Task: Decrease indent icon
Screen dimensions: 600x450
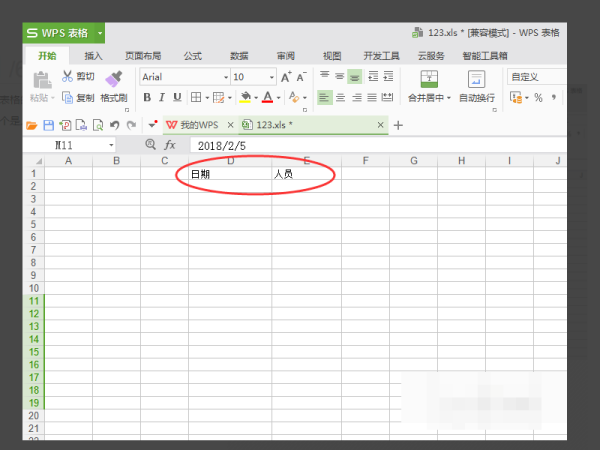Action: coord(373,76)
